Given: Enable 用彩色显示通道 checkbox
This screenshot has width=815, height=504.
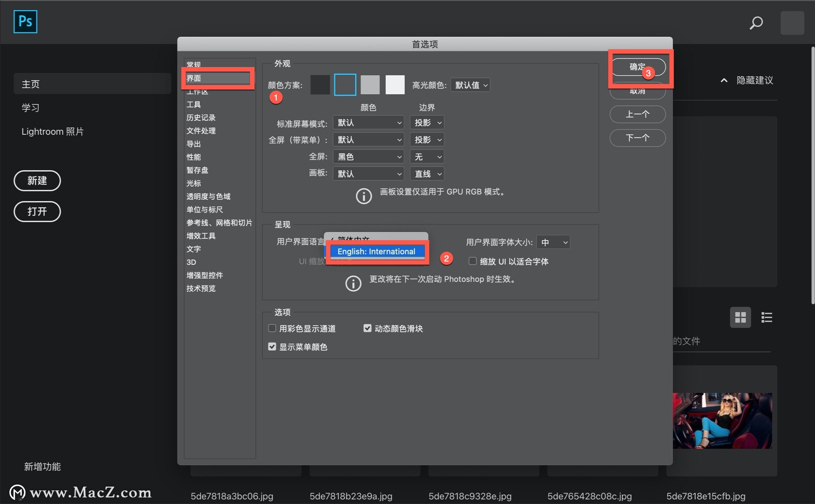Looking at the screenshot, I should pos(272,328).
